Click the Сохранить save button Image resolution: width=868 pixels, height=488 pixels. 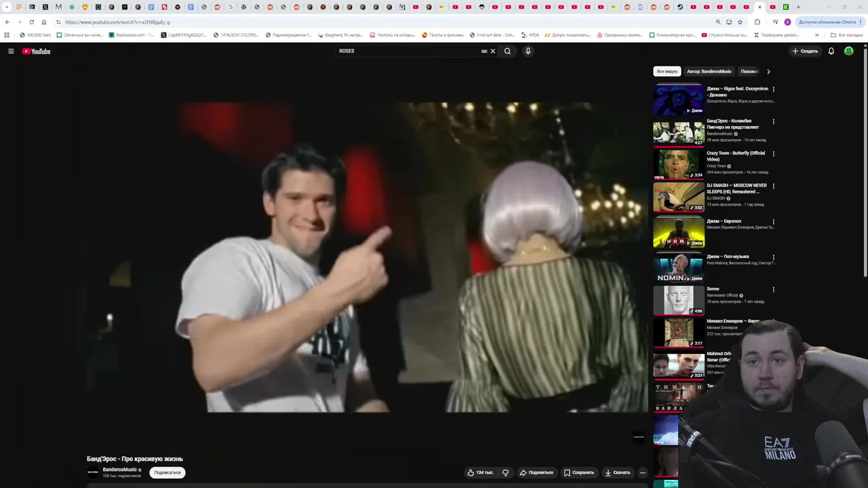[x=579, y=472]
